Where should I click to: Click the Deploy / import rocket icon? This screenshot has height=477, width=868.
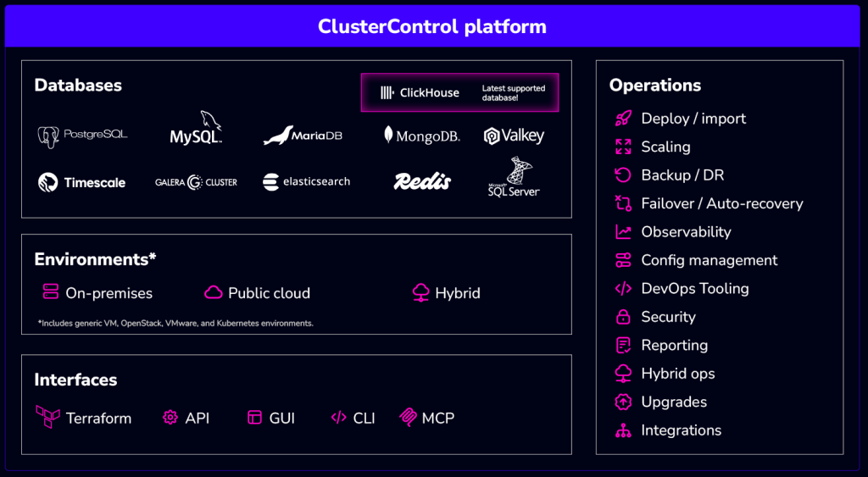pyautogui.click(x=623, y=119)
